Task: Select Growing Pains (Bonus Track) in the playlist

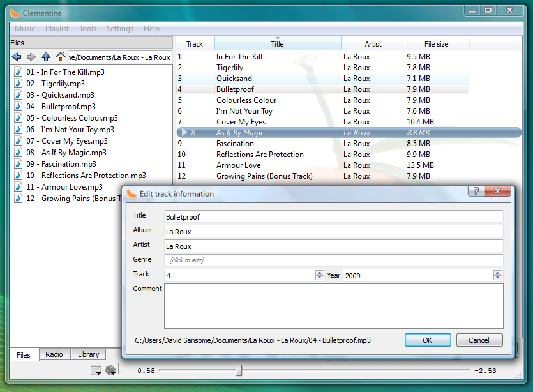Action: [264, 176]
